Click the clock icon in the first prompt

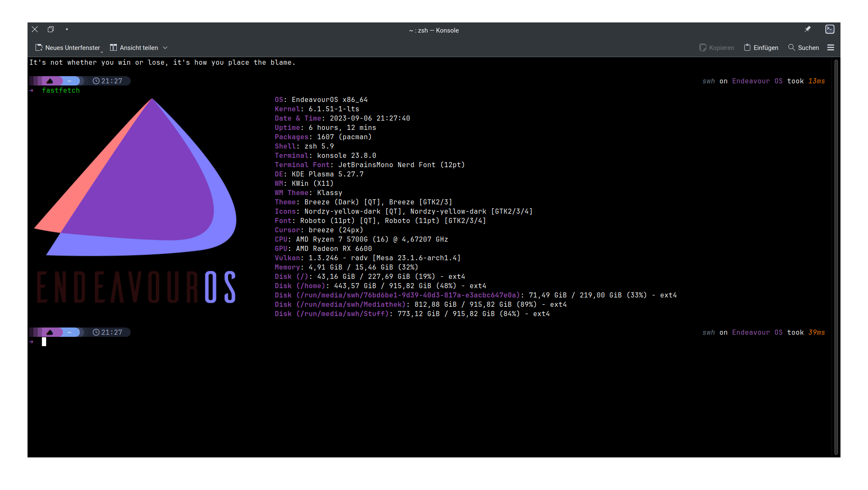[x=96, y=81]
